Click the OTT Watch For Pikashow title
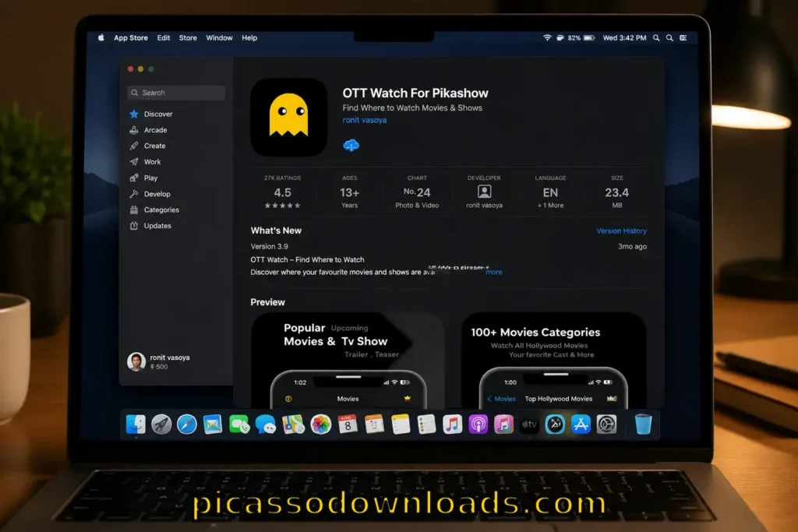The height and width of the screenshot is (532, 798). [x=415, y=93]
